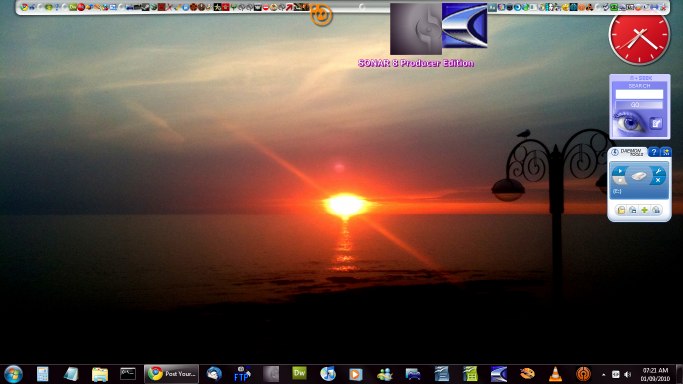Open the notepad icon on the taskbar
The image size is (683, 384).
[71, 374]
